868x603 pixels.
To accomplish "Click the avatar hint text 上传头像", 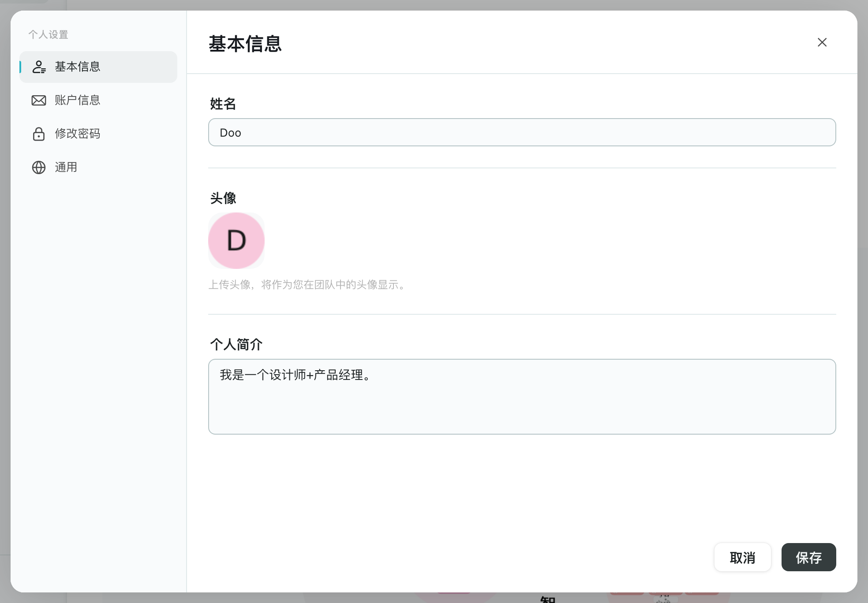I will [x=307, y=285].
